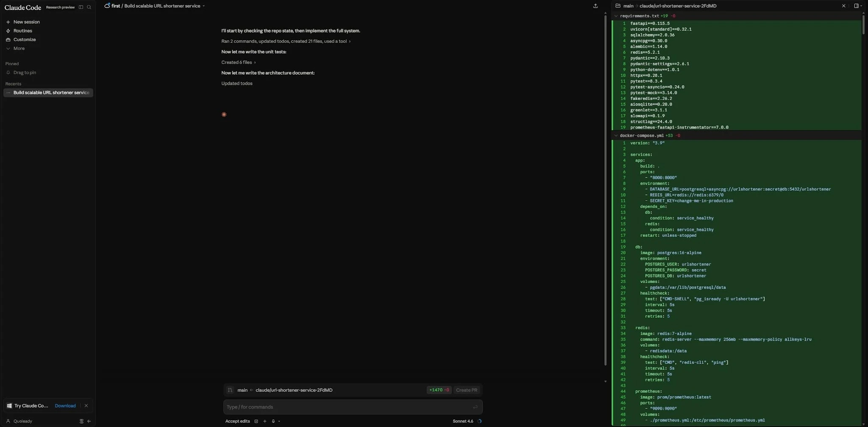Viewport: 868px width, 427px height.
Task: Open the Sonnet 4.6 model selector
Action: pyautogui.click(x=463, y=421)
